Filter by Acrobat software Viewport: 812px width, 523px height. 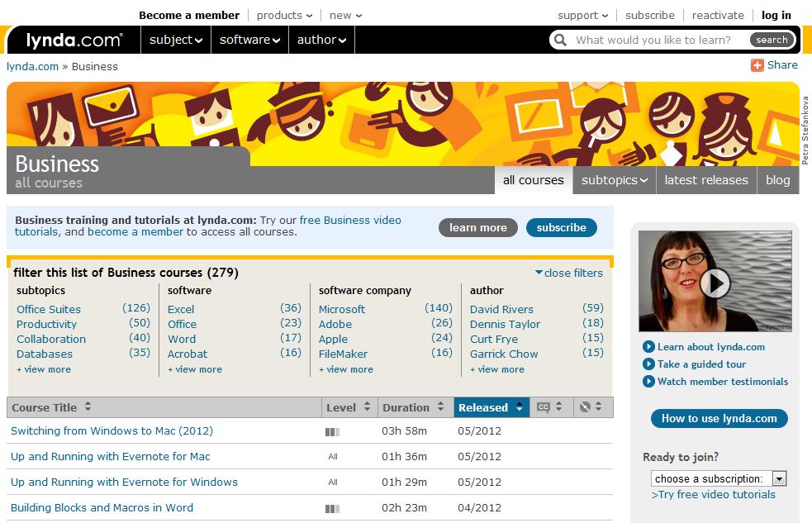[188, 354]
